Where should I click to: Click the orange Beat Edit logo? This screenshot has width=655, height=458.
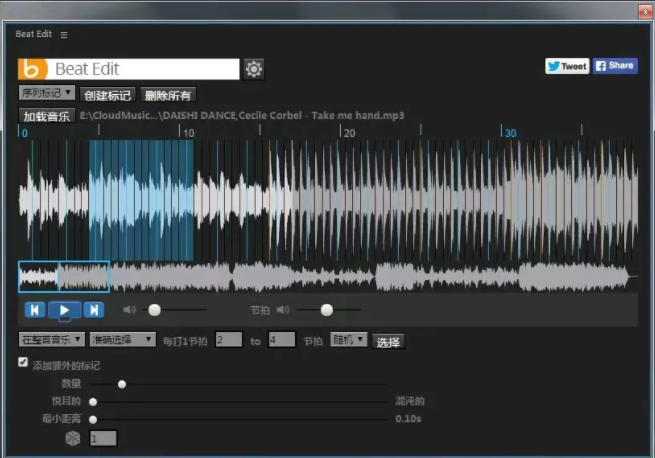coord(33,69)
